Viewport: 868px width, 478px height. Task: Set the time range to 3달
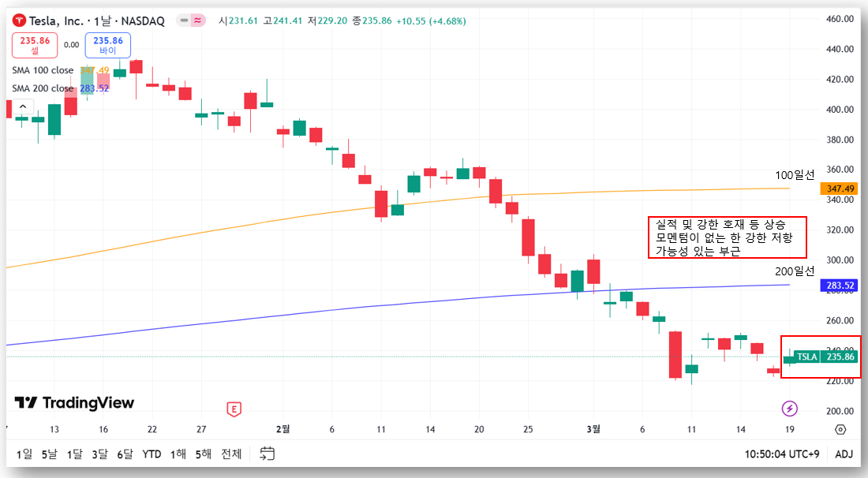coord(99,454)
